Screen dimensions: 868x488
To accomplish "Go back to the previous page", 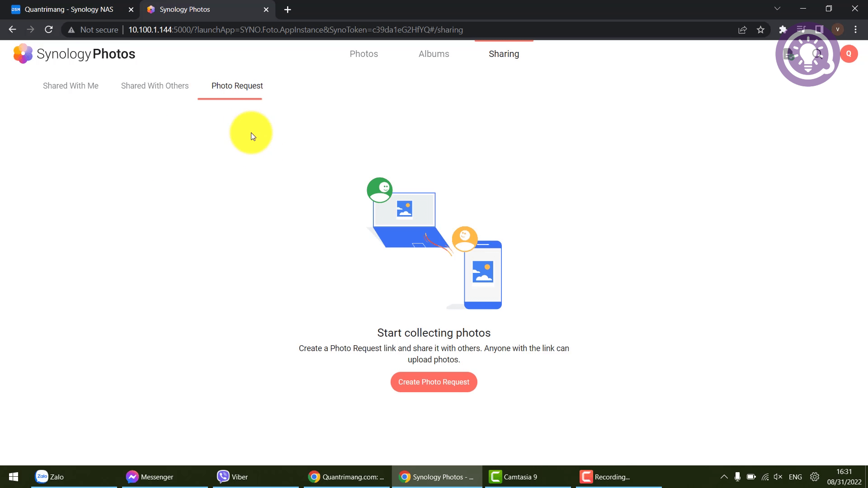I will pos(12,30).
